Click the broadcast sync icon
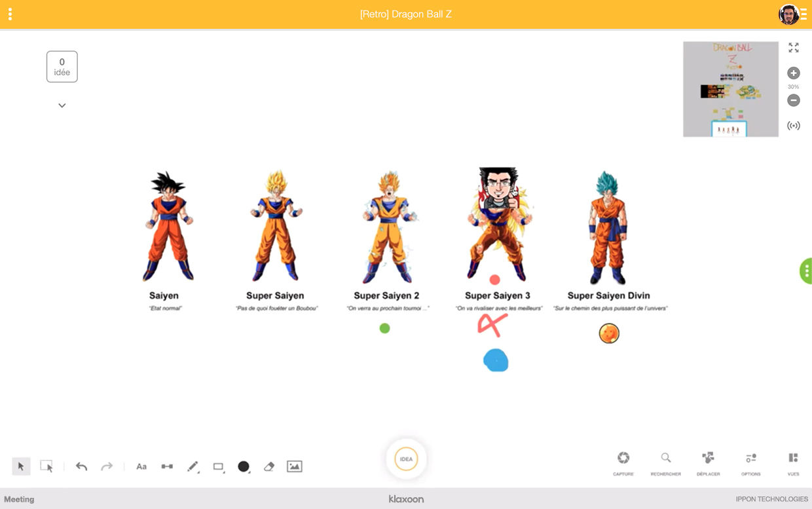The image size is (812, 509). click(794, 126)
